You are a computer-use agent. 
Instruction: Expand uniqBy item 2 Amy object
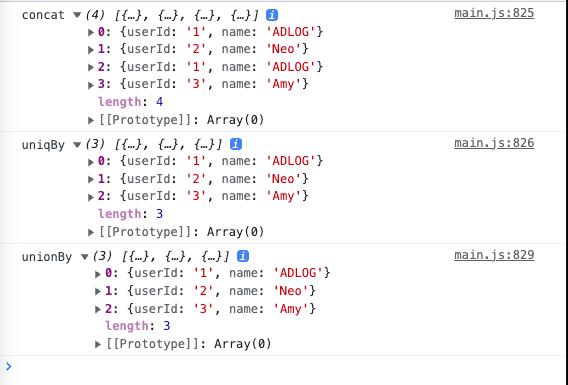pyautogui.click(x=91, y=197)
